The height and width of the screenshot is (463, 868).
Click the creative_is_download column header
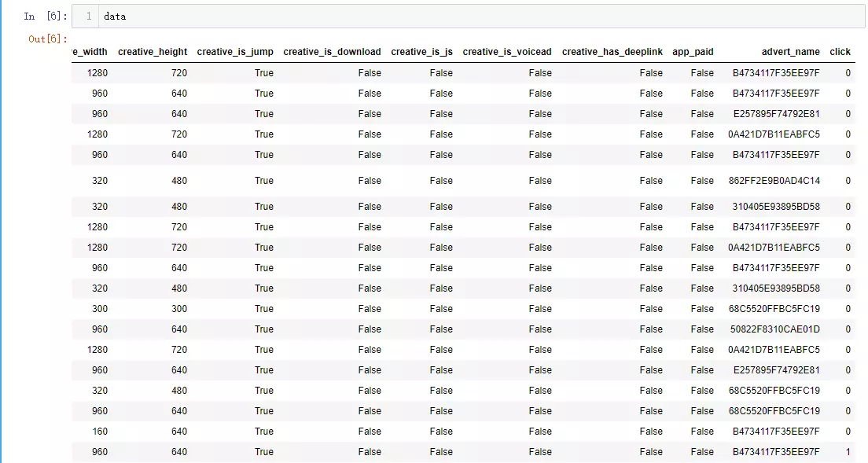click(332, 51)
